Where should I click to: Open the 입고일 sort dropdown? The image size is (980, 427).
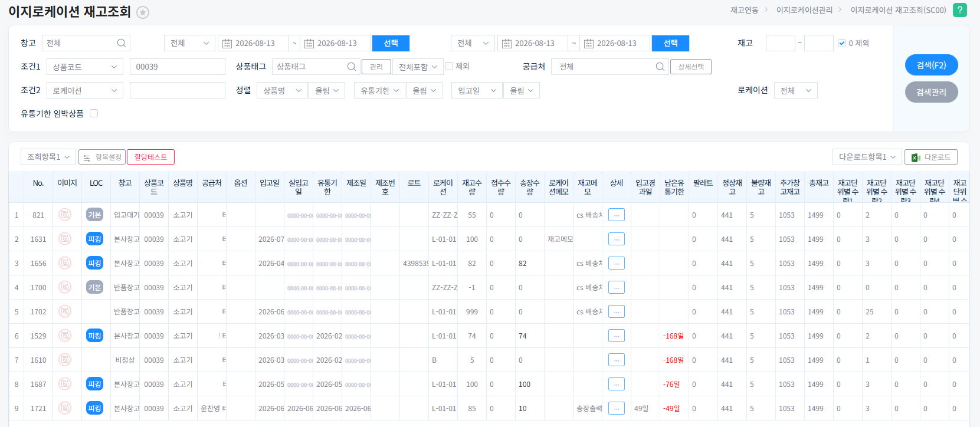point(477,91)
